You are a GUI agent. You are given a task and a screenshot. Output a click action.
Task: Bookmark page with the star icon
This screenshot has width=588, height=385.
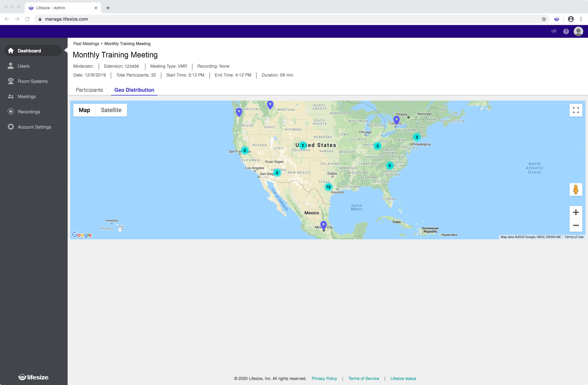pyautogui.click(x=544, y=19)
